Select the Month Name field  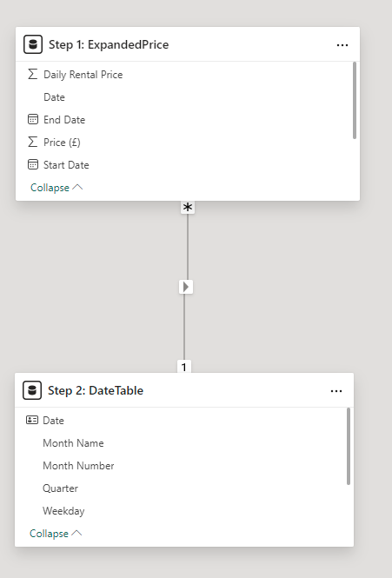tap(73, 443)
